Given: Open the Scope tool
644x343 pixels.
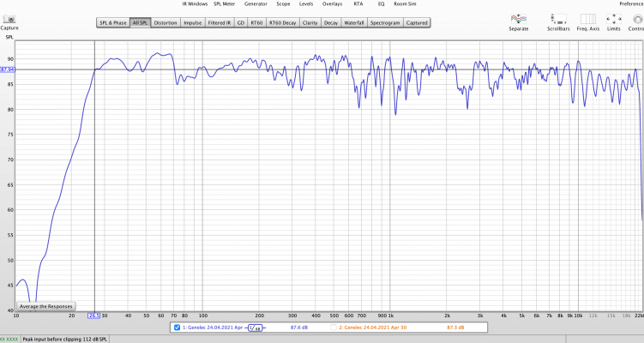Looking at the screenshot, I should click(x=283, y=3).
